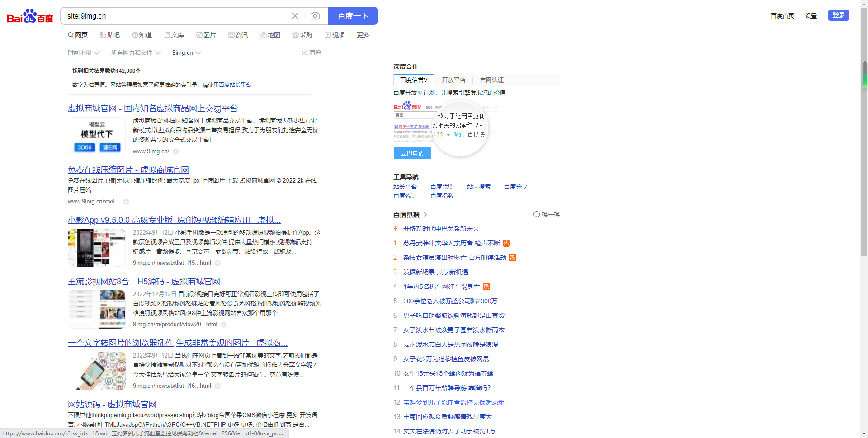Screen dimensions: 868x438
Task: Open the 地图 tab
Action: [270, 35]
